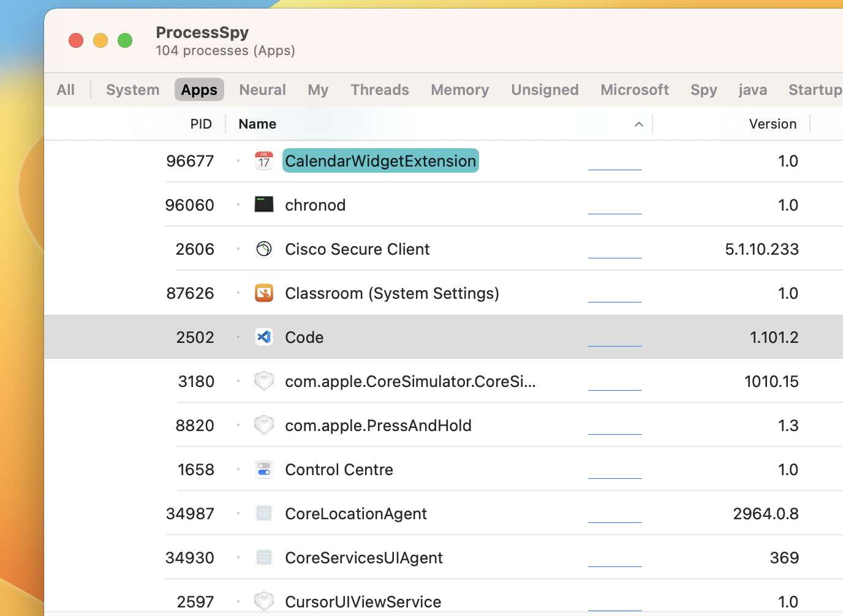Screen dimensions: 843x616
Task: Click the CoreServicesUIAgent icon
Action: (263, 557)
